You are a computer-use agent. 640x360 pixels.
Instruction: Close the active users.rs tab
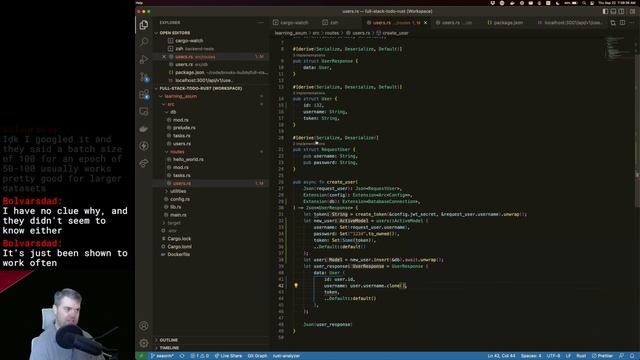426,23
